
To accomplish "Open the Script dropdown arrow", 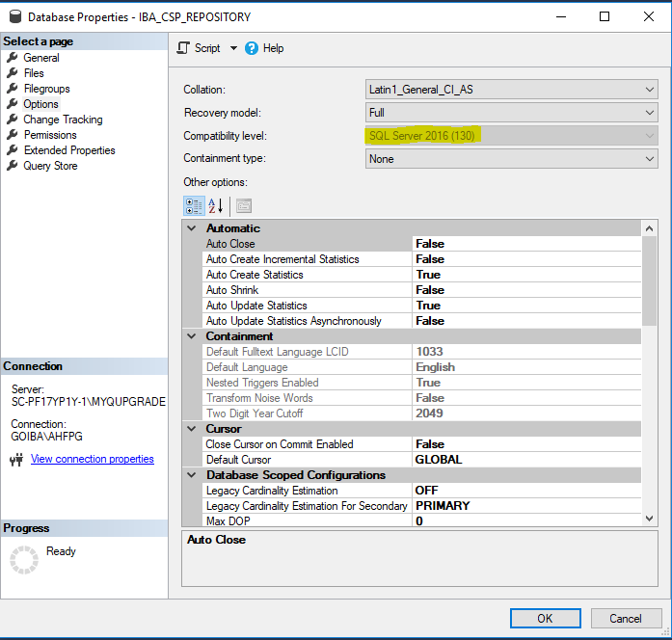I will click(233, 48).
